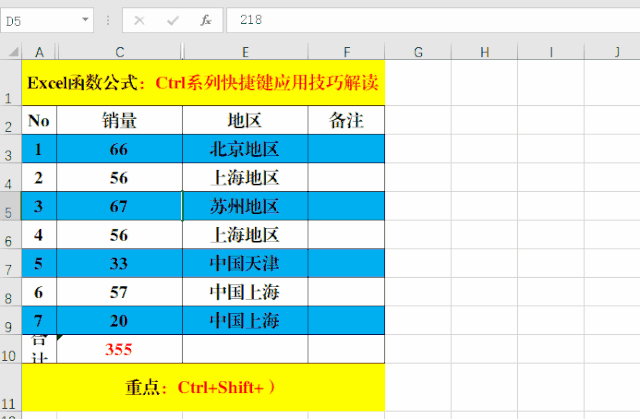Click the '北京地区' cell

(245, 149)
